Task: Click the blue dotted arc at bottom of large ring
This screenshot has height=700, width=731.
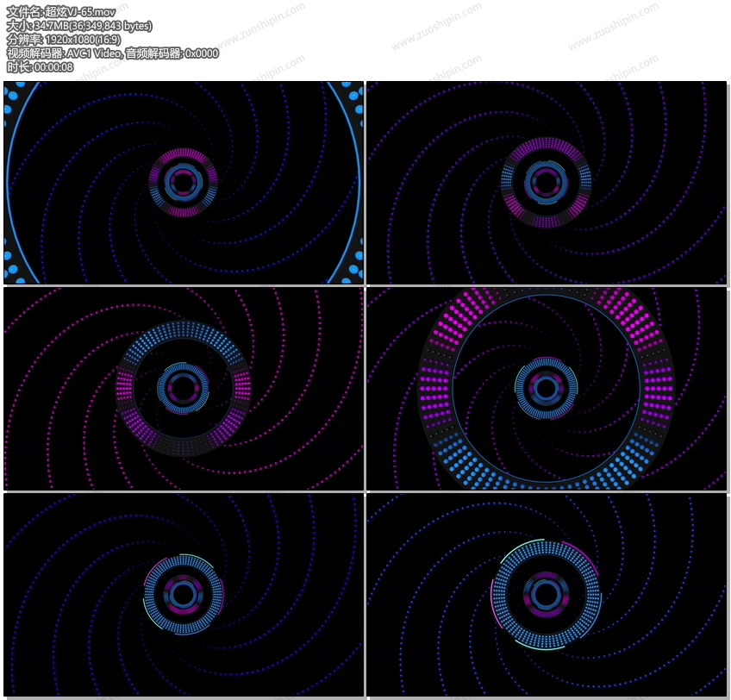Action: click(x=552, y=472)
